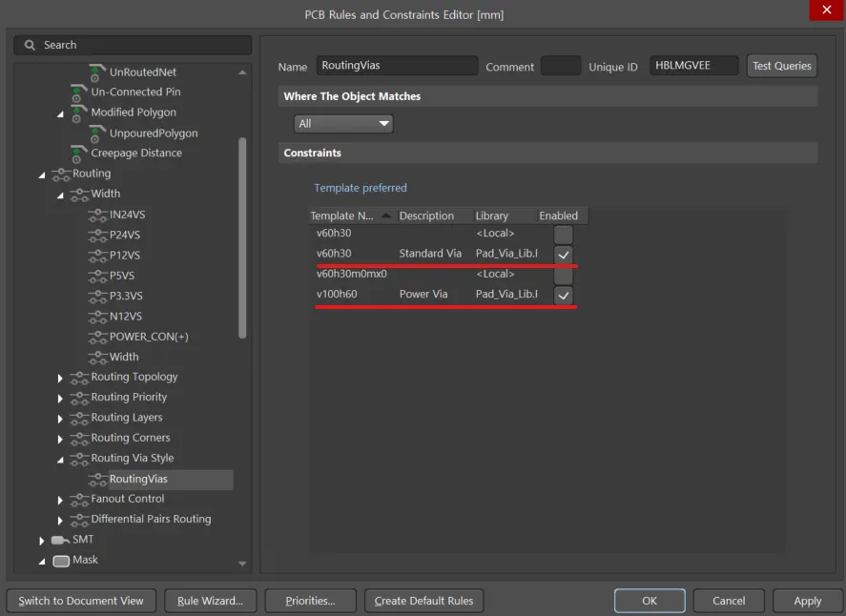The image size is (846, 616).
Task: Enable the local v60h30 template checkbox
Action: click(564, 235)
